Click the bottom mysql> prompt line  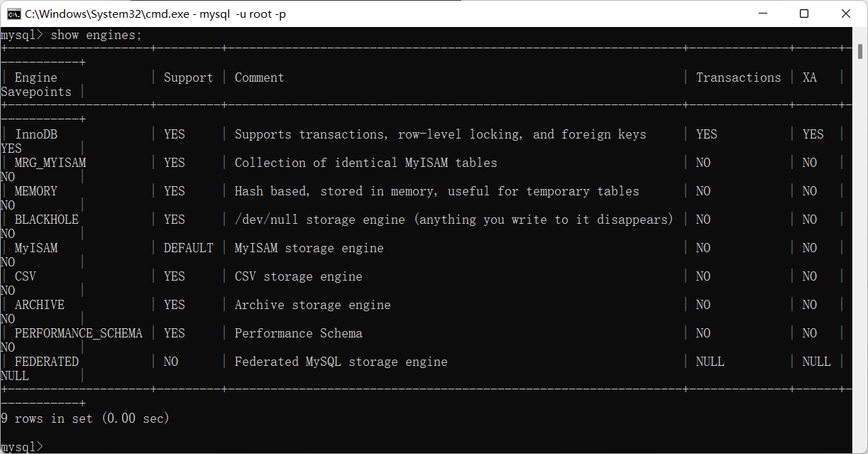[22, 446]
